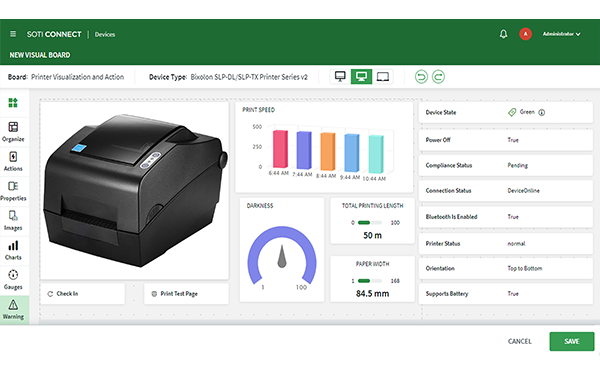Click the blue 9:44 AM bar
600x375 pixels.
click(352, 153)
